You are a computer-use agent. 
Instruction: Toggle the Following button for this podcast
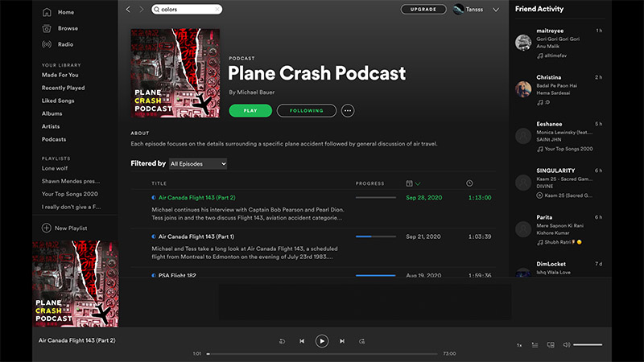(x=306, y=111)
